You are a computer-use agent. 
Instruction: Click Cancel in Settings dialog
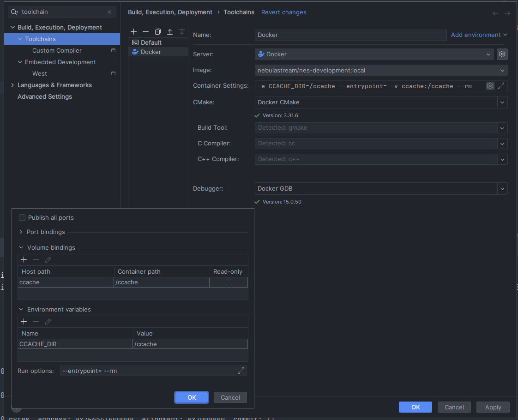[454, 407]
